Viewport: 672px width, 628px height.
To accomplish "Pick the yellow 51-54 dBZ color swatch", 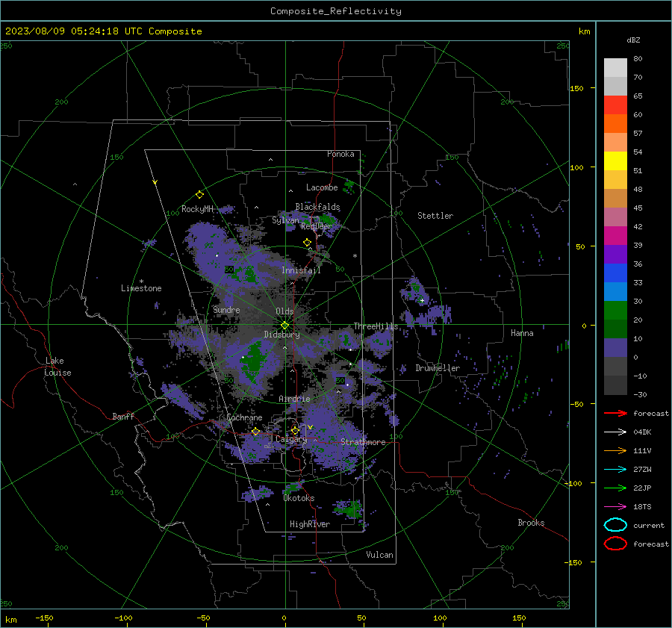I will (x=615, y=161).
